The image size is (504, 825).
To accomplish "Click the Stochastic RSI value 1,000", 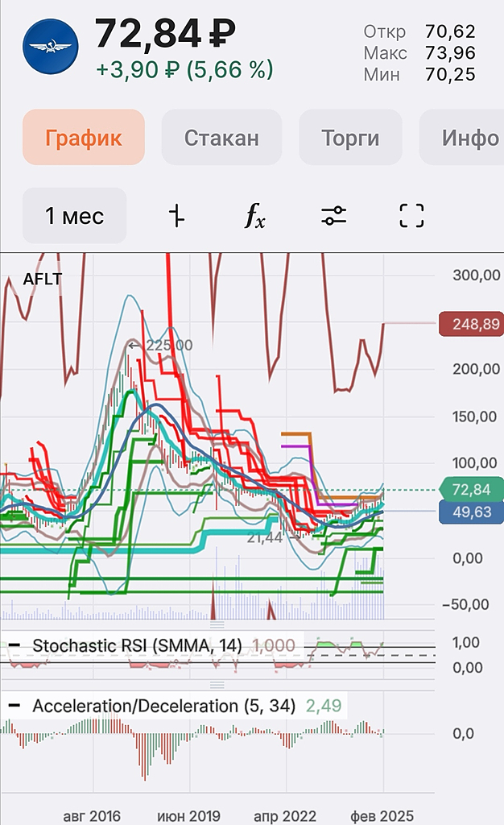I will click(274, 645).
